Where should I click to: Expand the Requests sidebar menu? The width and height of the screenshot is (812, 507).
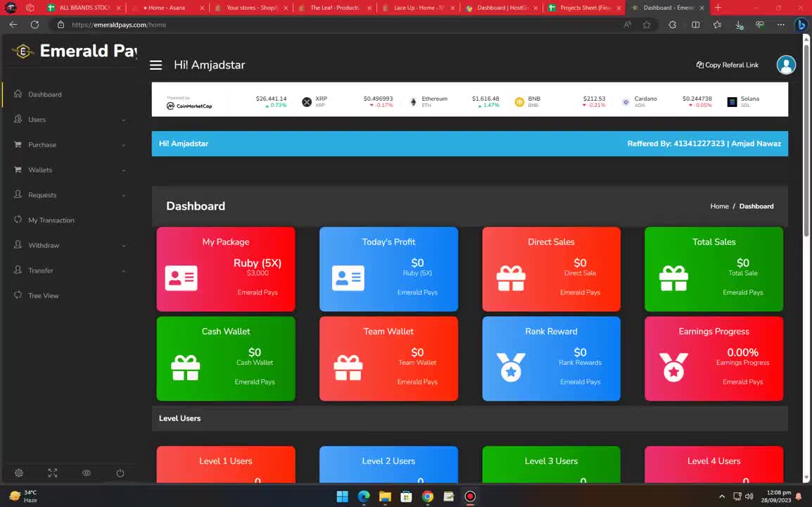tap(70, 195)
